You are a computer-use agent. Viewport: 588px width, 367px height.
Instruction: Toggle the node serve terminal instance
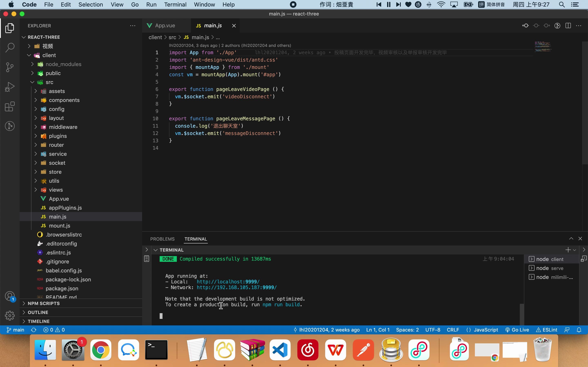click(549, 268)
